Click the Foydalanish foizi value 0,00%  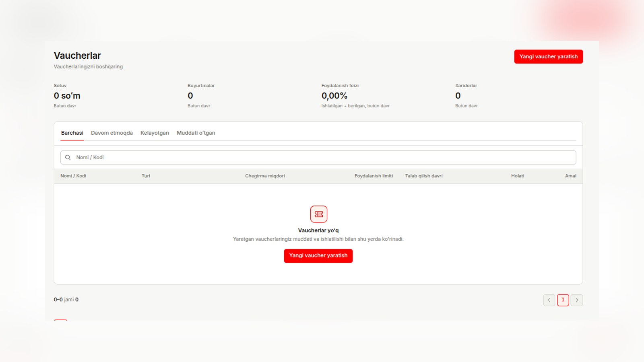click(334, 96)
